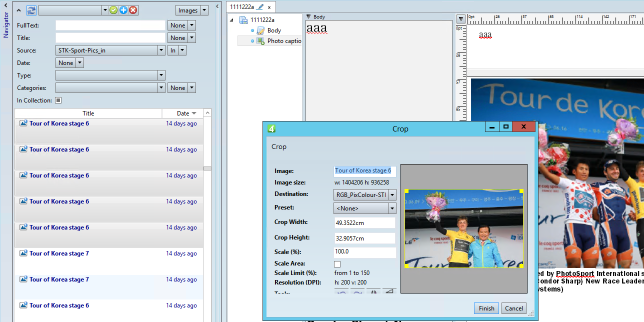Open the ruler corner dropdown button
Viewport: 644px width, 322px height.
tap(461, 19)
